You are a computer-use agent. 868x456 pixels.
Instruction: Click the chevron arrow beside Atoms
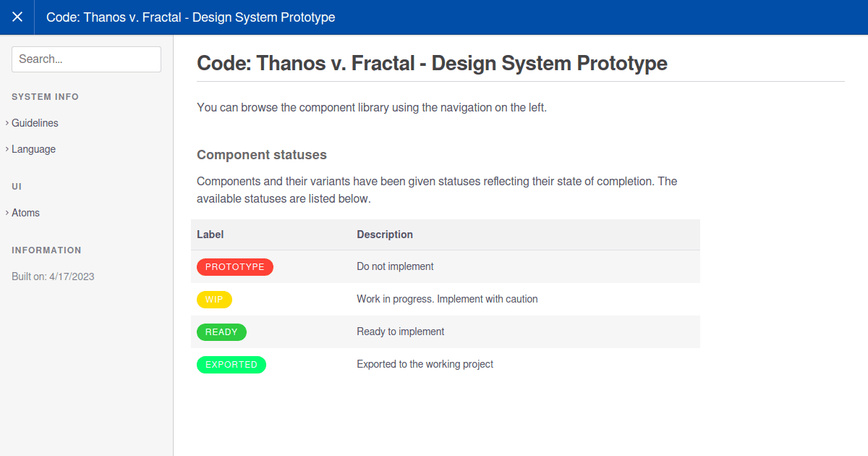pyautogui.click(x=7, y=213)
